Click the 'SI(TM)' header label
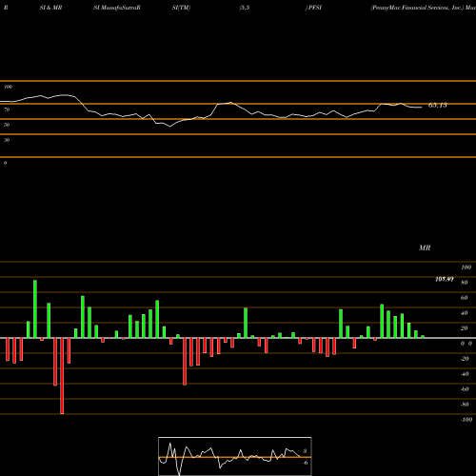The width and height of the screenshot is (476, 476). tap(181, 8)
